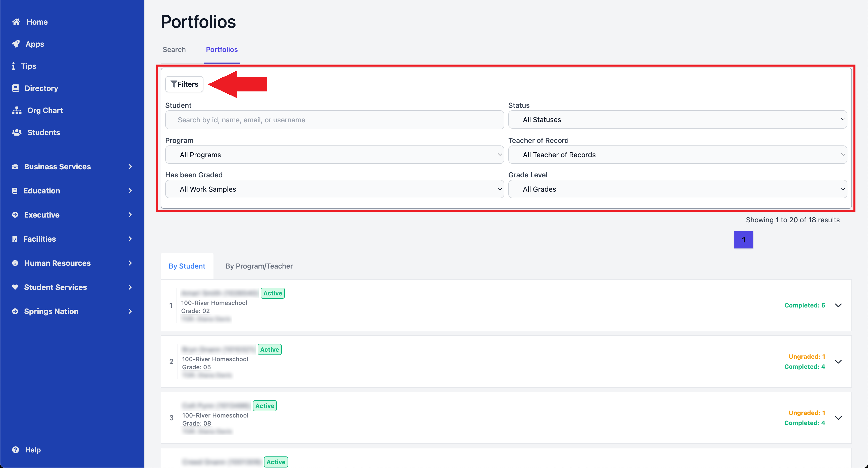The width and height of the screenshot is (868, 468).
Task: Click the student search input field
Action: coord(334,120)
